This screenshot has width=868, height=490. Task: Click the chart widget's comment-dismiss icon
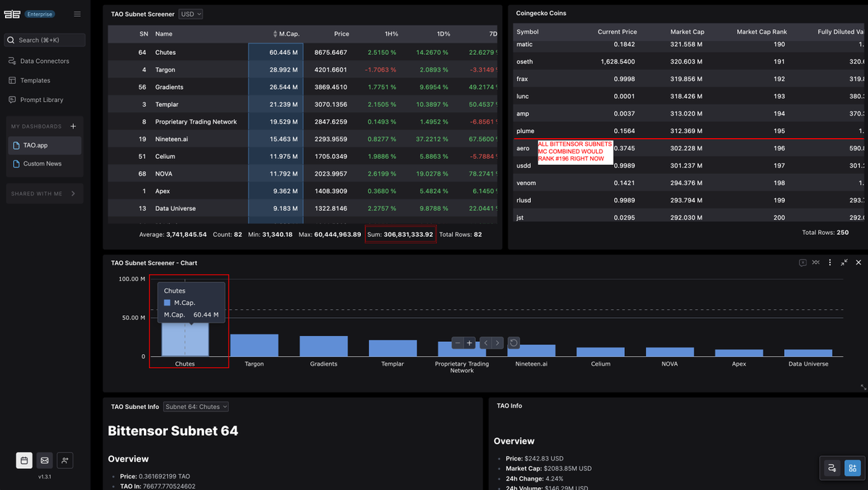803,262
